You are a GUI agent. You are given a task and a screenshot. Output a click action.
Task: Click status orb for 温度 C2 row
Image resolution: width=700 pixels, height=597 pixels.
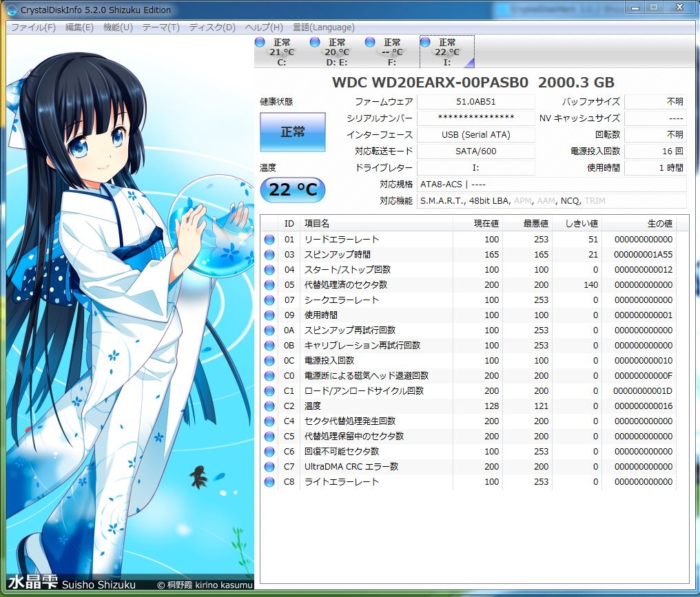pos(269,406)
